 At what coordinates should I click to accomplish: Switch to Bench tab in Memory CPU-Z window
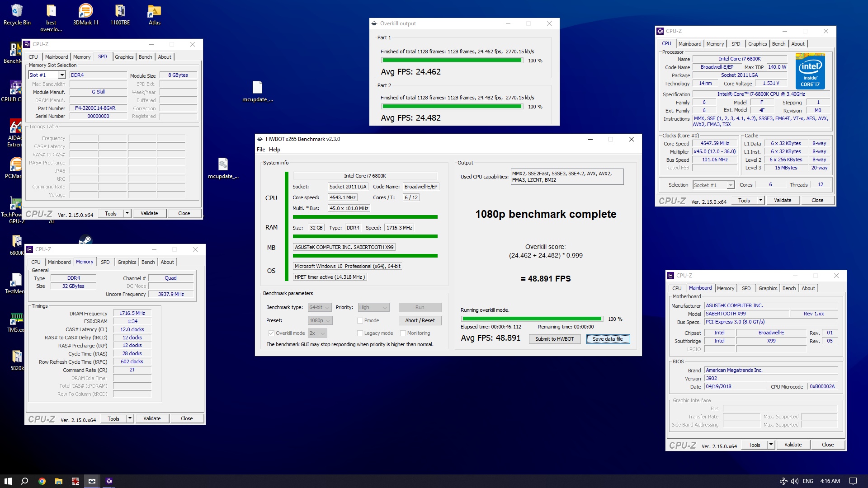[148, 262]
